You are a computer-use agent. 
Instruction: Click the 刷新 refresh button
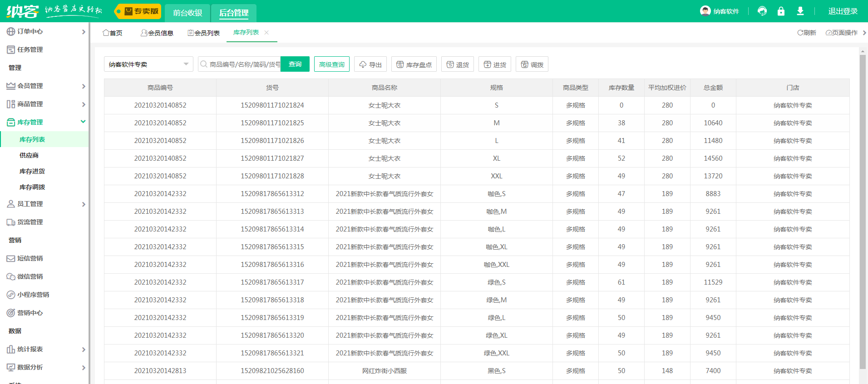coord(807,33)
